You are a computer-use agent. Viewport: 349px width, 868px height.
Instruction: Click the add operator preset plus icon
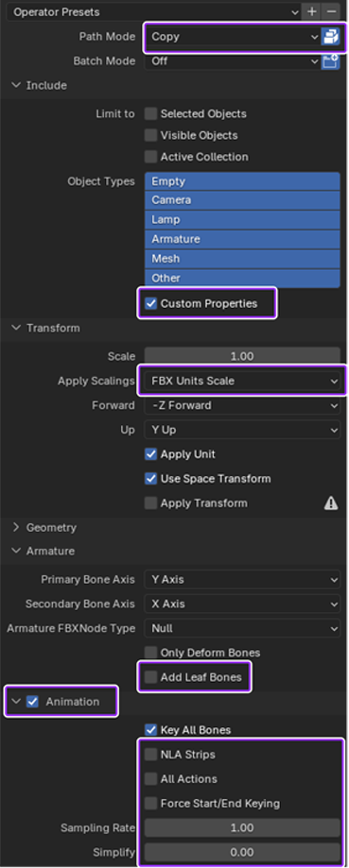click(x=311, y=11)
